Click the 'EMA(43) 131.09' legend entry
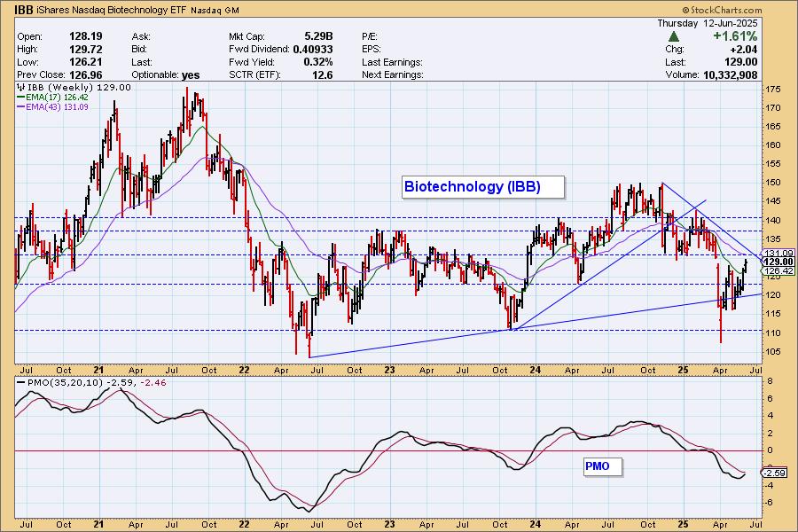 click(57, 107)
